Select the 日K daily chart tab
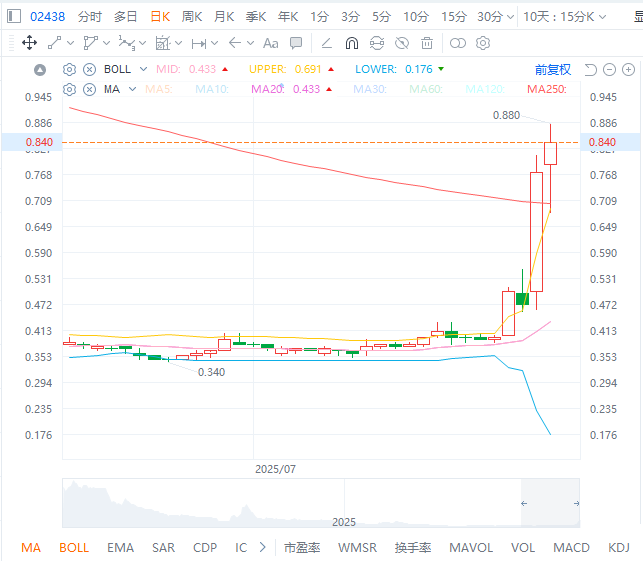 pyautogui.click(x=160, y=16)
